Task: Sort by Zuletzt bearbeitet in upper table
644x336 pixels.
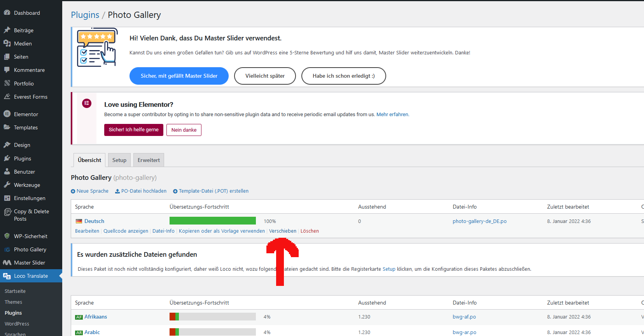Action: tap(568, 207)
